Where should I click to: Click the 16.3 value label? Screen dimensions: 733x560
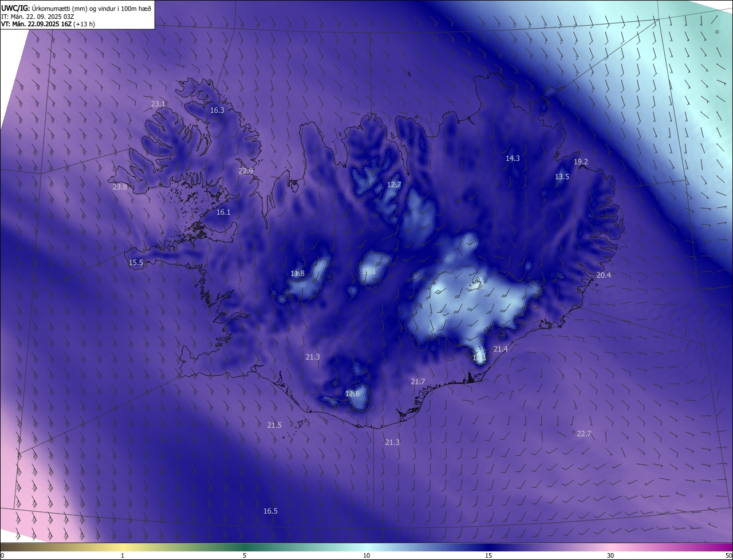point(217,111)
